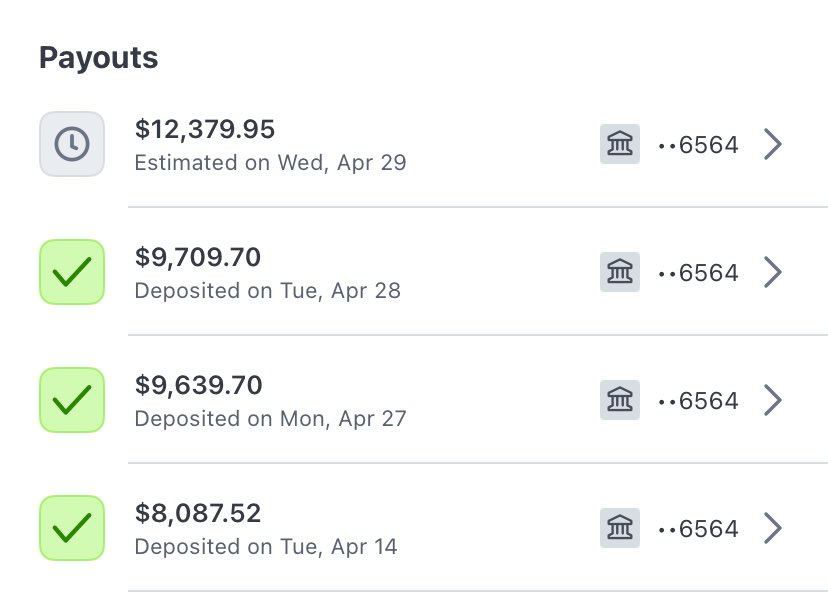Click green checkmark icon beside $8,087.52 payout
This screenshot has width=828, height=592.
click(x=72, y=528)
